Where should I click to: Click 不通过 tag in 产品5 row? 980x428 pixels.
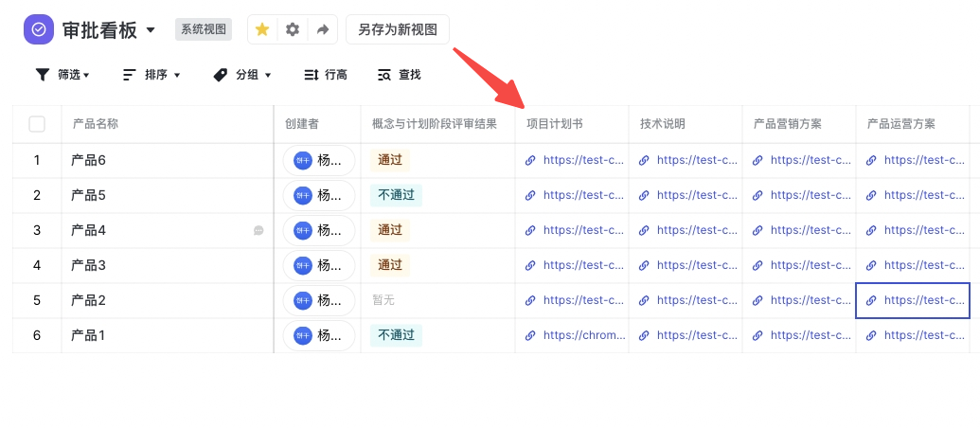(x=396, y=195)
